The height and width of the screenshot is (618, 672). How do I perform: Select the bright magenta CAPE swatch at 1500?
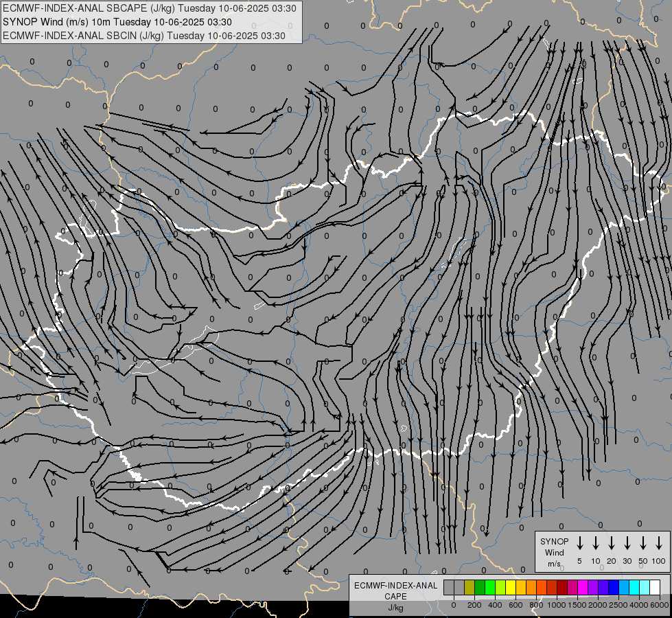583,587
